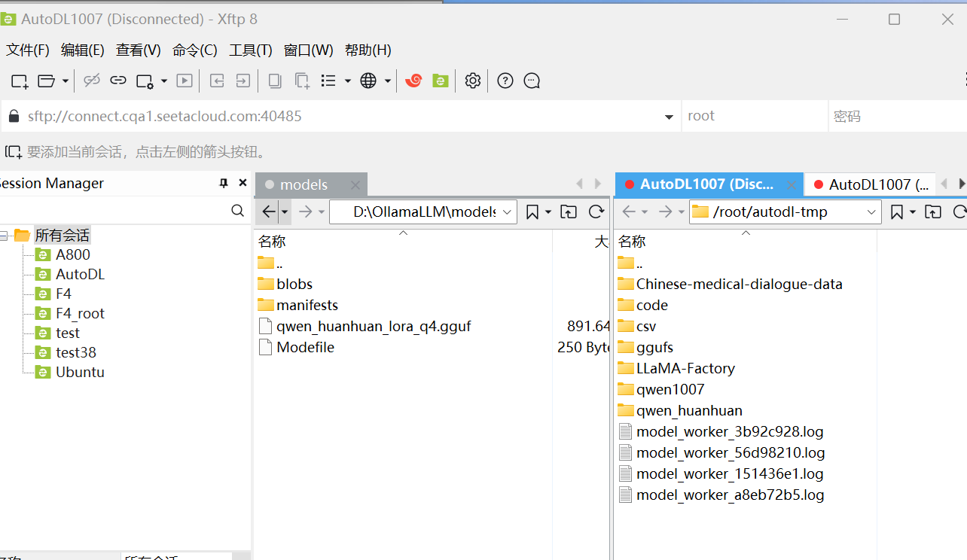Screen dimensions: 967x560
Task: Click the left-arrow transfer toolbar icon
Action: pos(217,81)
